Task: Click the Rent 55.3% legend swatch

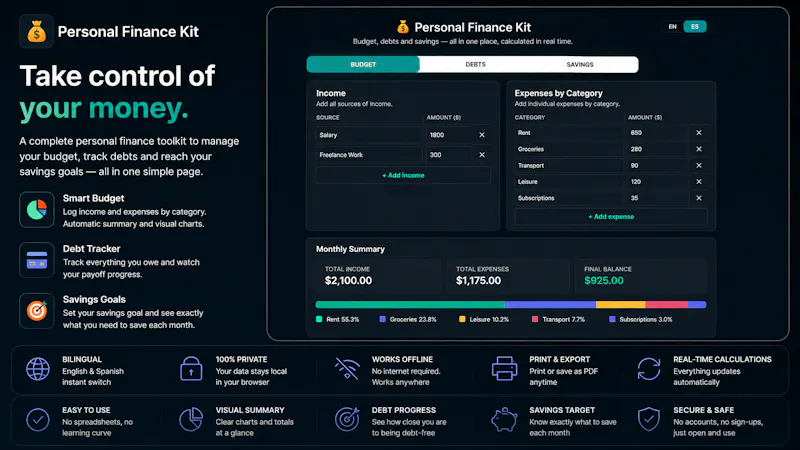Action: tap(319, 319)
